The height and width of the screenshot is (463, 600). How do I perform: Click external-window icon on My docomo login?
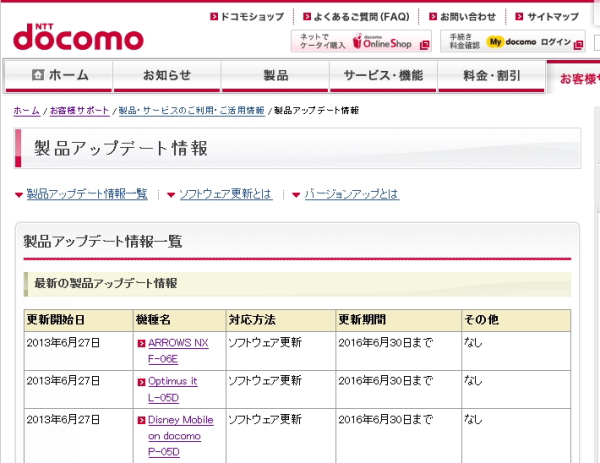click(x=579, y=45)
